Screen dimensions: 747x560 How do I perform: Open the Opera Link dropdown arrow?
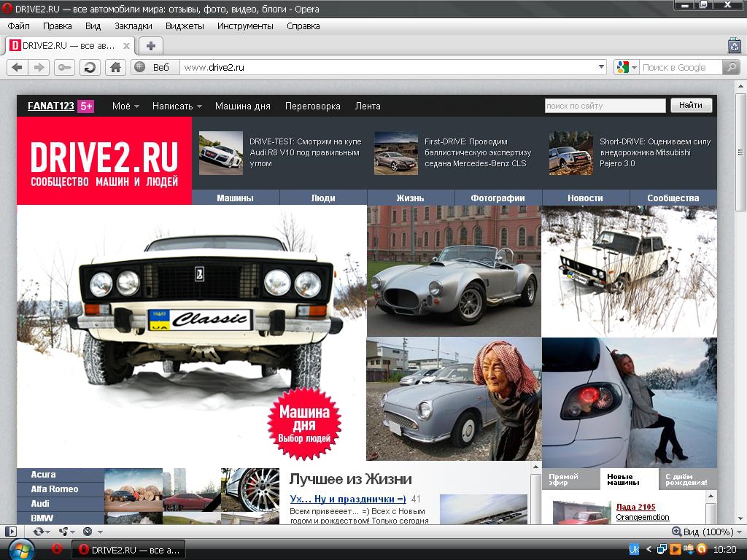click(x=47, y=532)
